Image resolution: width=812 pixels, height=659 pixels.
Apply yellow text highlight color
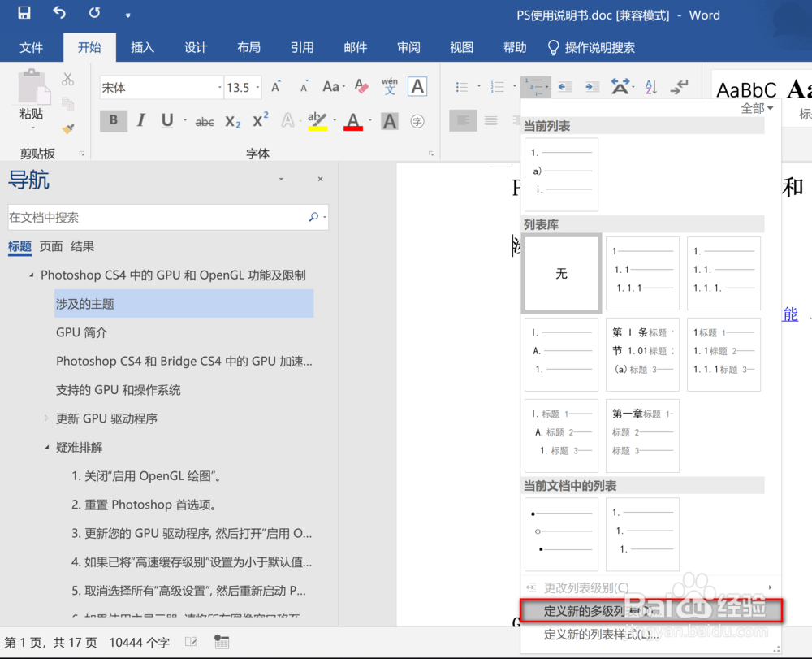(x=317, y=121)
